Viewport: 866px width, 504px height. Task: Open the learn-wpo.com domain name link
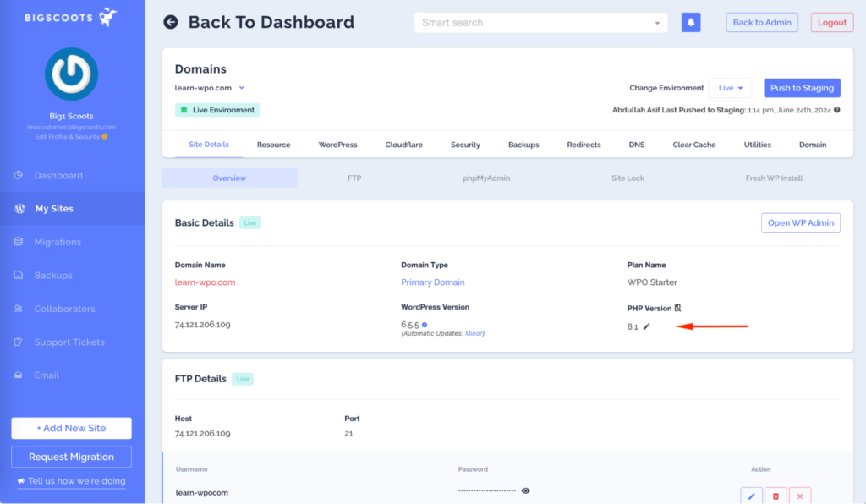[205, 282]
